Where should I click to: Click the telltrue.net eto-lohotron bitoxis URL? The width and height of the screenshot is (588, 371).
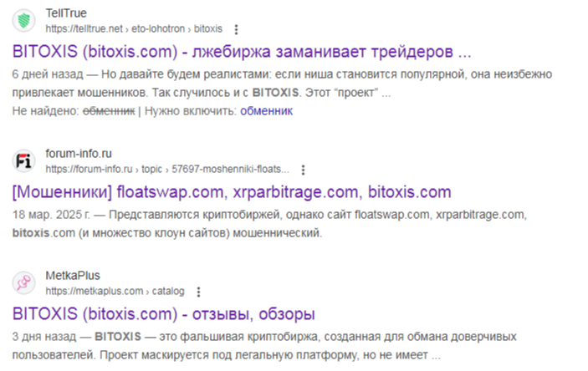click(134, 29)
